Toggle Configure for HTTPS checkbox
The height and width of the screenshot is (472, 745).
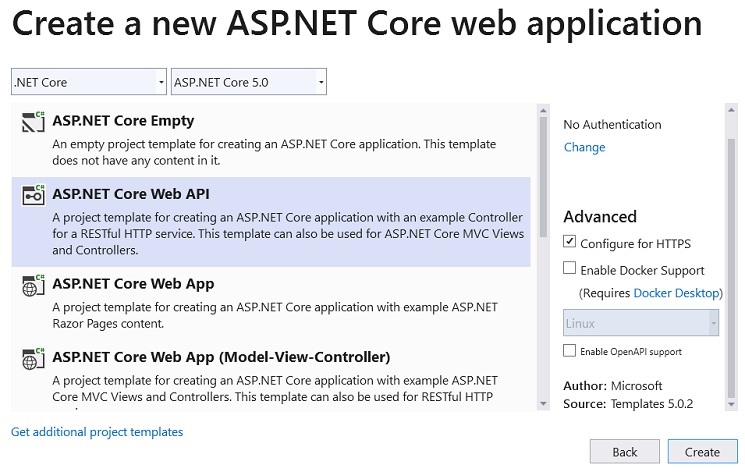click(569, 241)
